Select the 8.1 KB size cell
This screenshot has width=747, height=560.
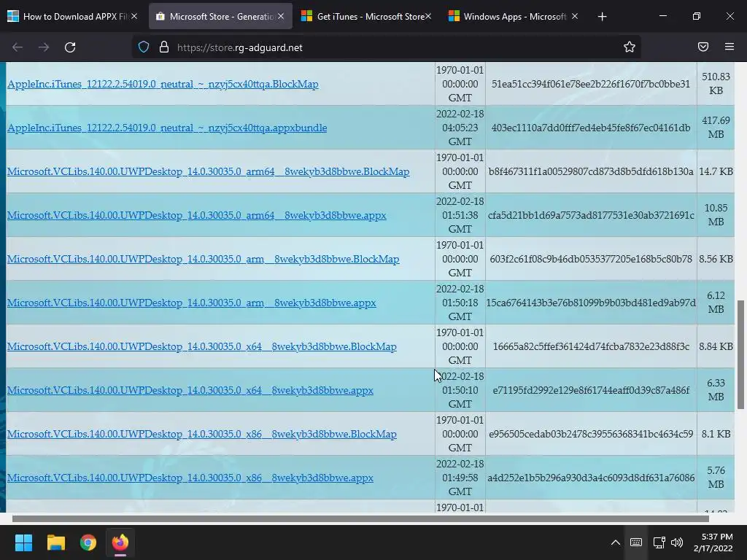click(716, 435)
